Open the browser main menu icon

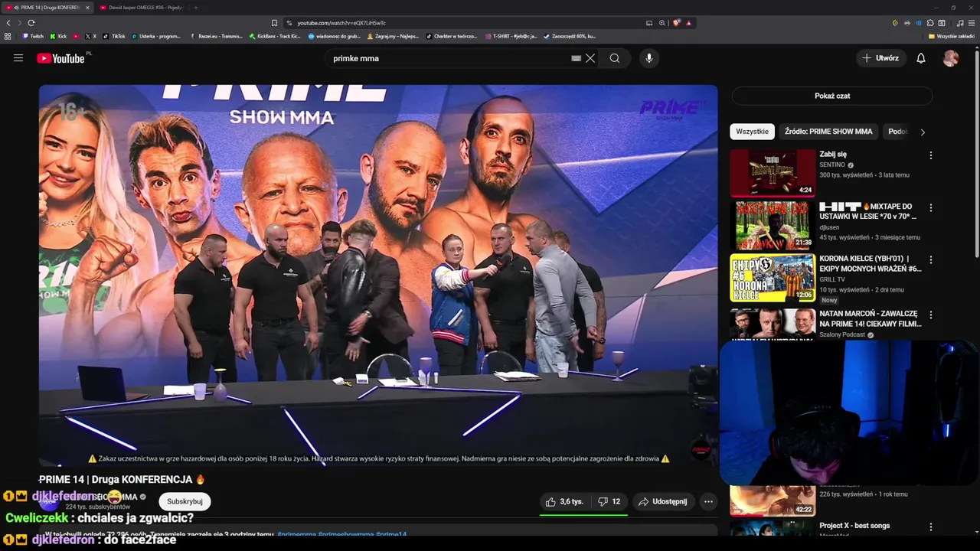click(972, 23)
